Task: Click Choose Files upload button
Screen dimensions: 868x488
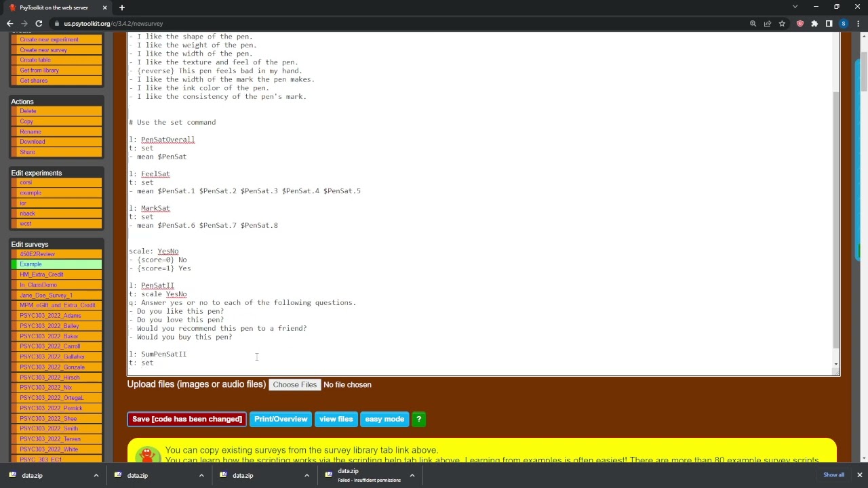Action: (x=294, y=385)
